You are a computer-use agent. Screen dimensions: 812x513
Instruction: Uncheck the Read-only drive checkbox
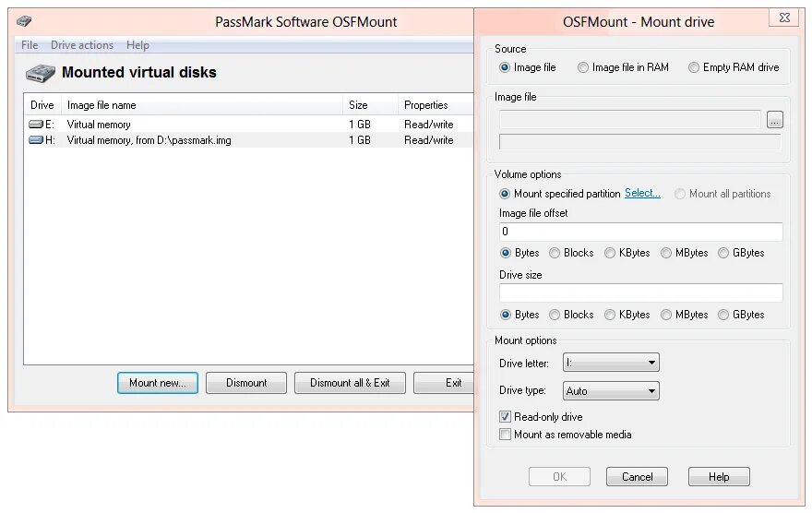tap(505, 417)
